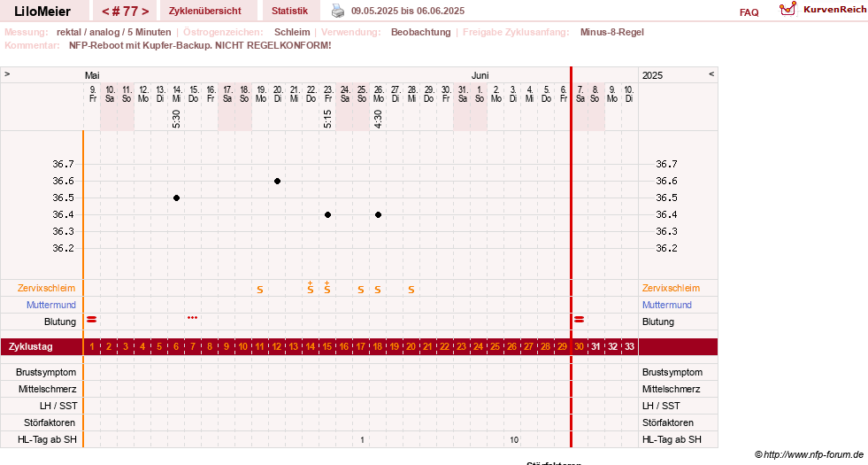Click the S mucus symbol on cycle day 18
Viewport: 868px width, 465px height.
click(x=378, y=290)
